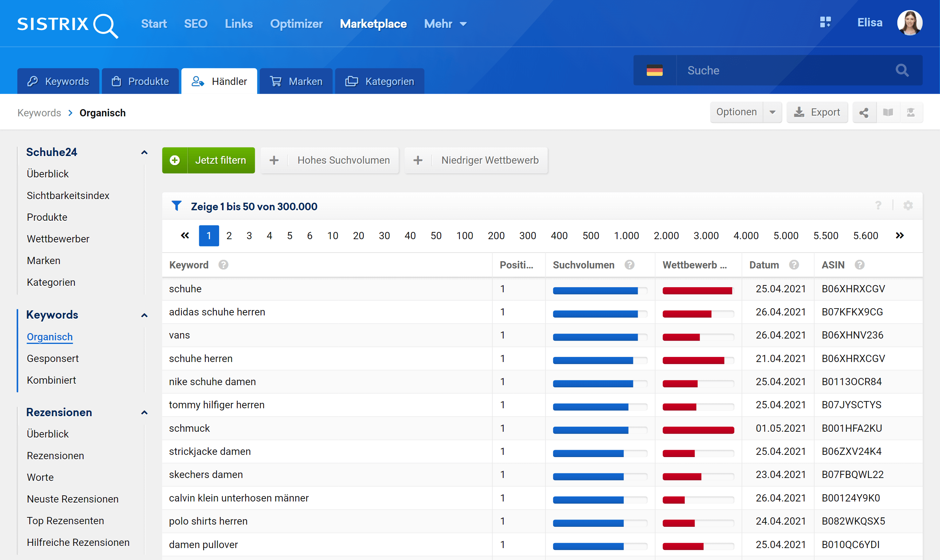This screenshot has width=940, height=560.
Task: Click the blue filter funnel icon
Action: click(x=176, y=206)
